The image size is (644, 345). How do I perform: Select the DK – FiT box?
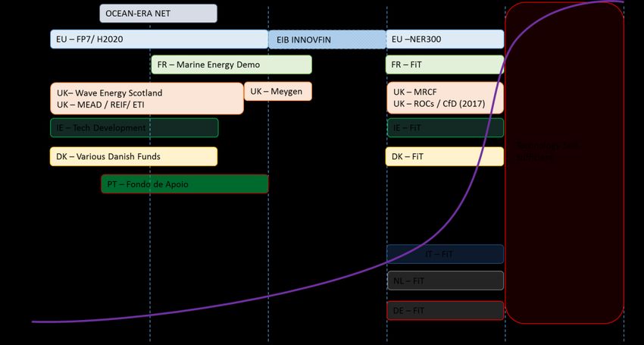tap(445, 156)
